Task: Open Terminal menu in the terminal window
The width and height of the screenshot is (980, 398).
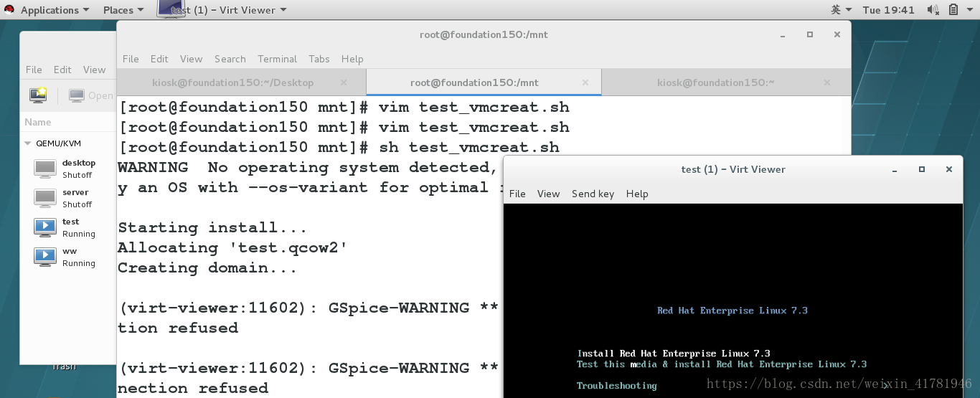Action: pos(277,59)
